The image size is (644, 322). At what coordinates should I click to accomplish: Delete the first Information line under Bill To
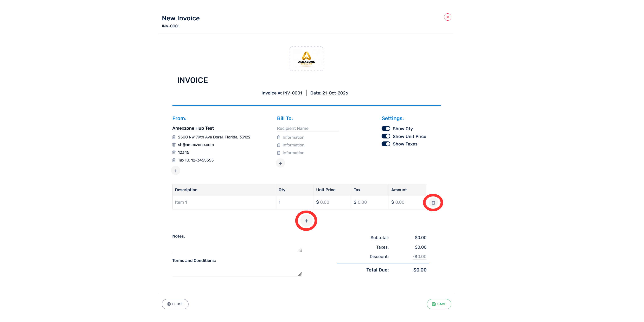tap(279, 137)
